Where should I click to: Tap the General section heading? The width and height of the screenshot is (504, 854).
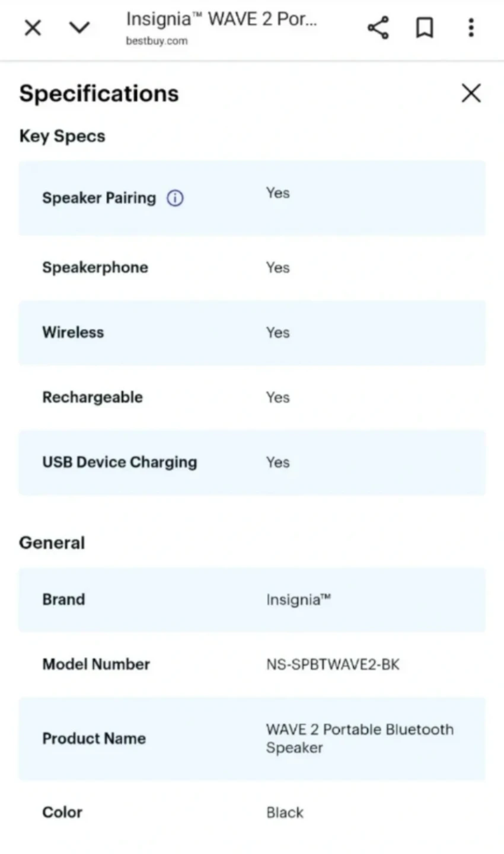[x=52, y=543]
